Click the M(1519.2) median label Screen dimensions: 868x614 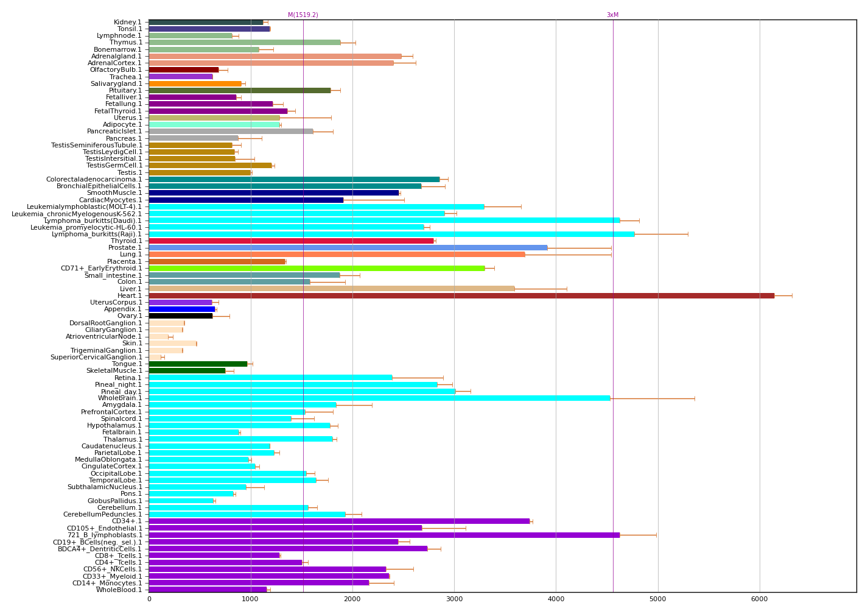[303, 15]
